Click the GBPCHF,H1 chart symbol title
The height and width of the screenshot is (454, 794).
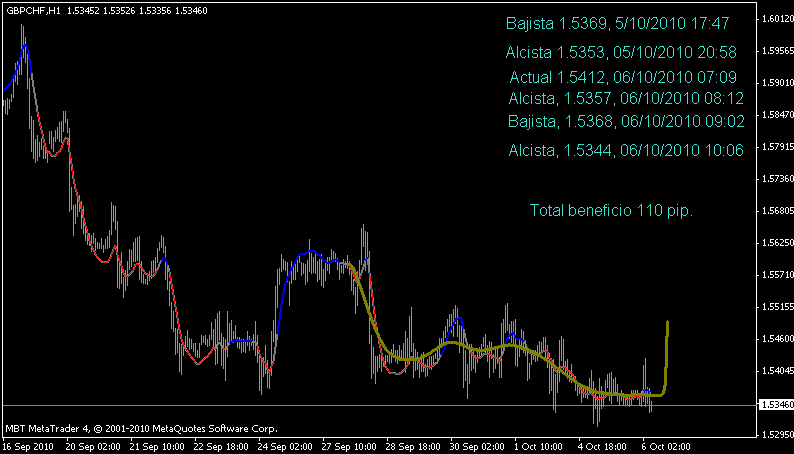[32, 10]
